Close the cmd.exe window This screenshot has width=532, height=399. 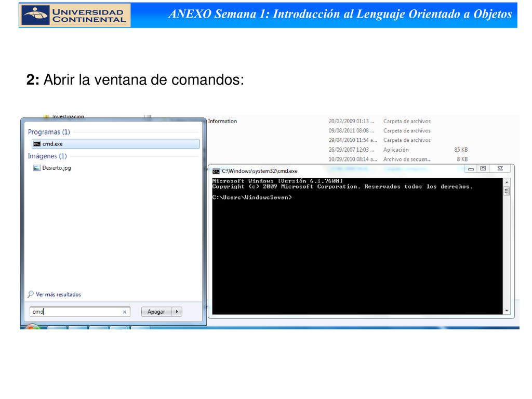(500, 169)
